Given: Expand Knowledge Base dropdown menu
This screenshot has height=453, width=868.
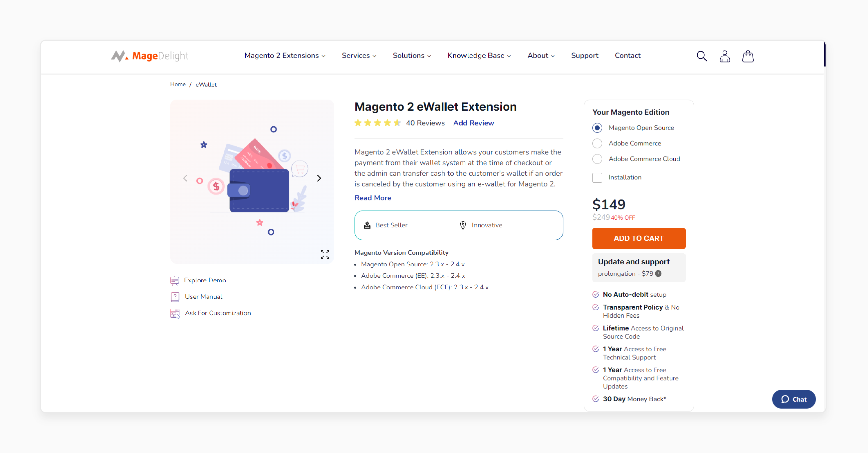Looking at the screenshot, I should [x=479, y=56].
